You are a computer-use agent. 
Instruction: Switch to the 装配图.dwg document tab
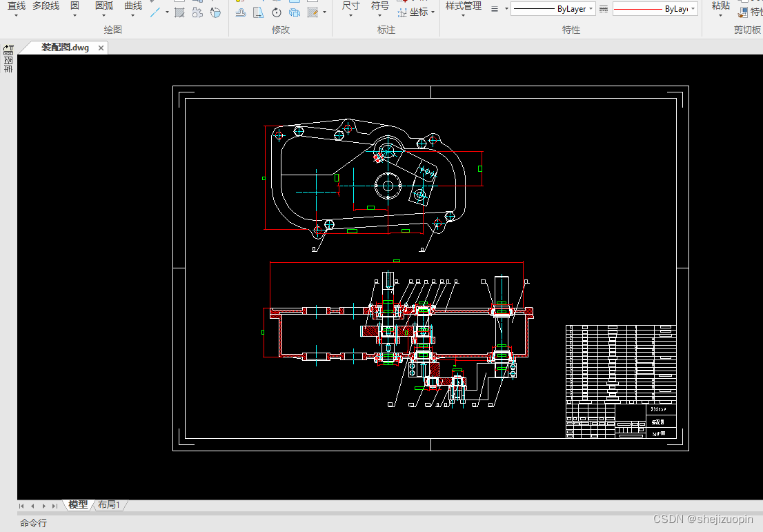coord(65,48)
